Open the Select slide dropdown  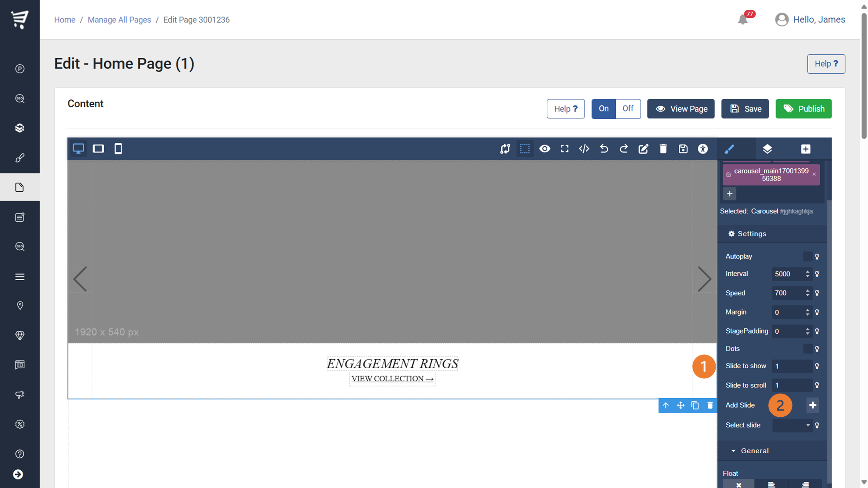point(792,425)
